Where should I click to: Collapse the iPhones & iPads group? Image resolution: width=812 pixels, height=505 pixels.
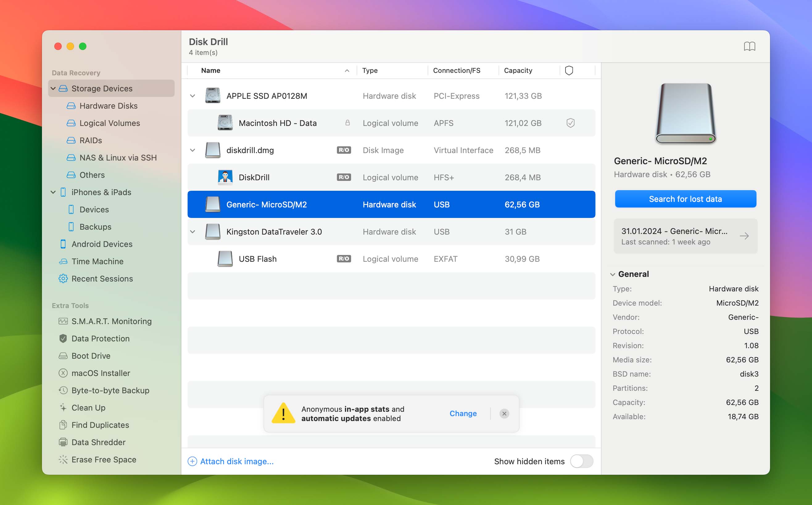[53, 192]
